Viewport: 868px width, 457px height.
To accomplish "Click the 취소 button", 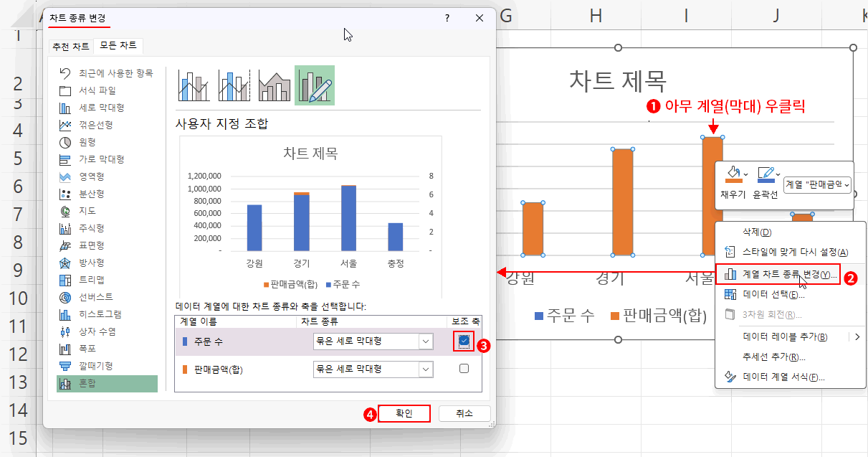I will point(465,413).
